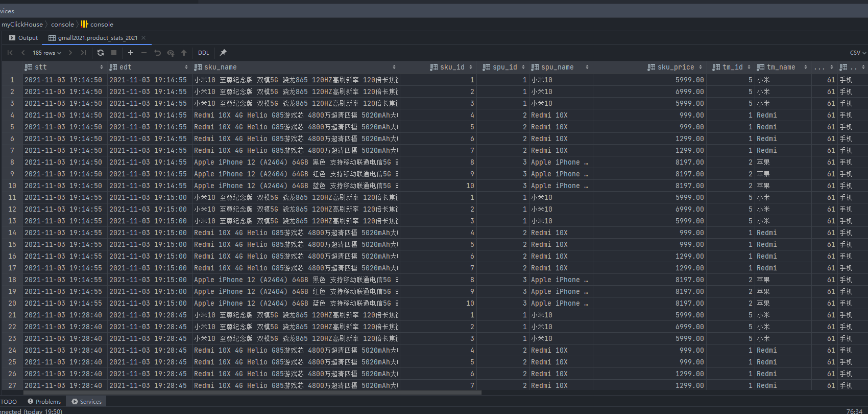Image resolution: width=868 pixels, height=414 pixels.
Task: Toggle sort arrows on sku_id column
Action: pyautogui.click(x=471, y=67)
